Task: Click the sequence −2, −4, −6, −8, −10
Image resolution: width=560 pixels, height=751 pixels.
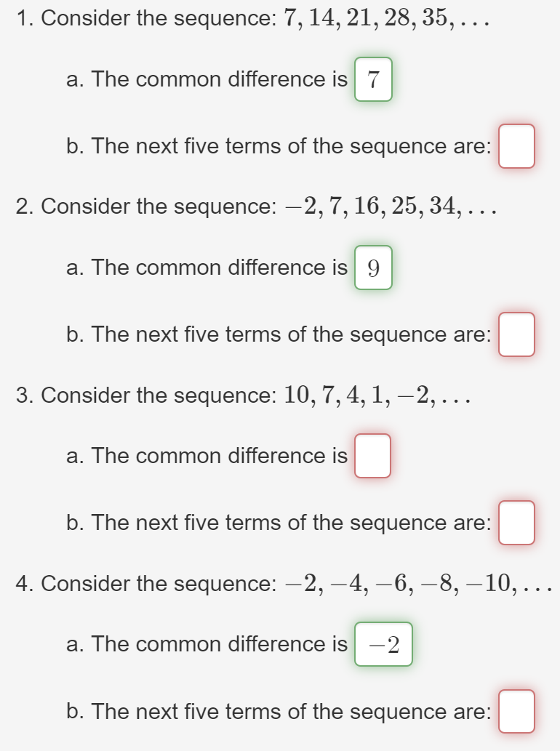Action: [419, 583]
